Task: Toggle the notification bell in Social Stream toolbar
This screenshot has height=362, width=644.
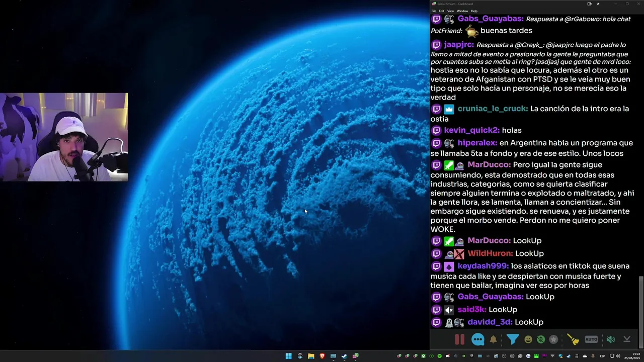Action: (494, 339)
